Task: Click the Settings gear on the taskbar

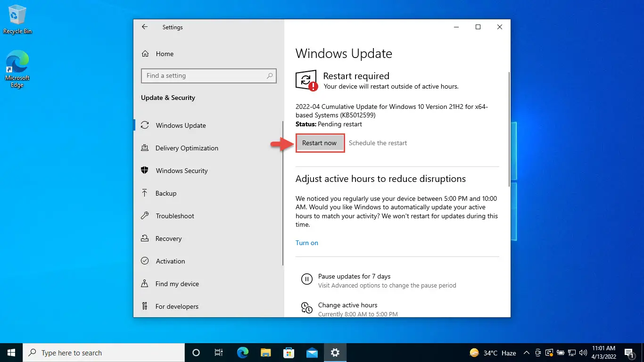Action: (335, 353)
